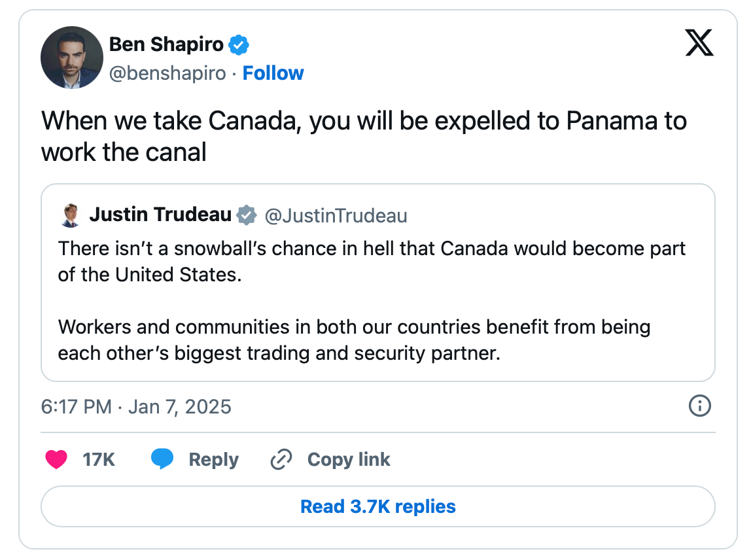Open the Read 3.7K replies button
The width and height of the screenshot is (751, 560).
click(x=378, y=506)
